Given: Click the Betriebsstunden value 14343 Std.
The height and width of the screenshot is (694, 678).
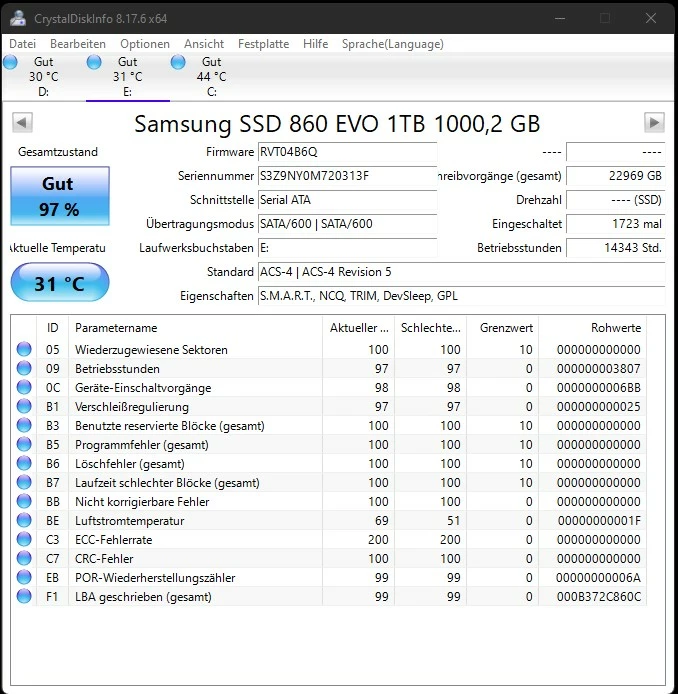Looking at the screenshot, I should click(616, 248).
